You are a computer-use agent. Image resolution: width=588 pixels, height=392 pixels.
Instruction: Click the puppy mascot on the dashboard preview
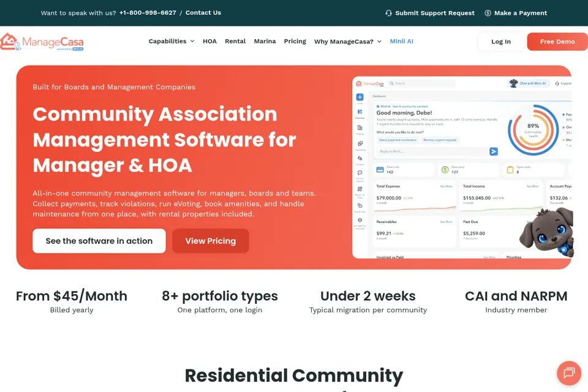point(546,232)
